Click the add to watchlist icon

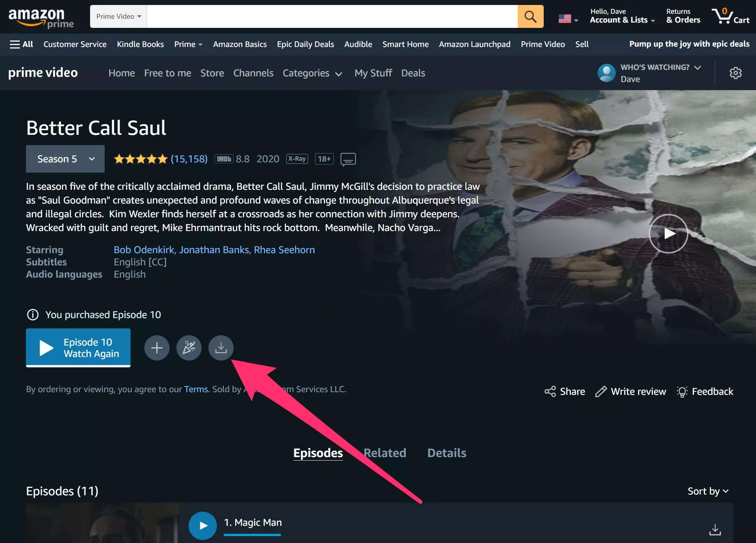tap(157, 347)
